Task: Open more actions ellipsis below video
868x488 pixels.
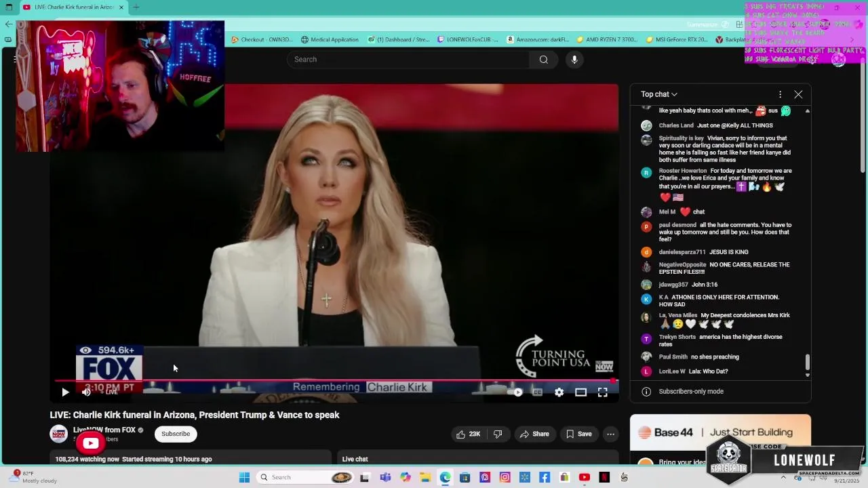Action: pyautogui.click(x=610, y=434)
